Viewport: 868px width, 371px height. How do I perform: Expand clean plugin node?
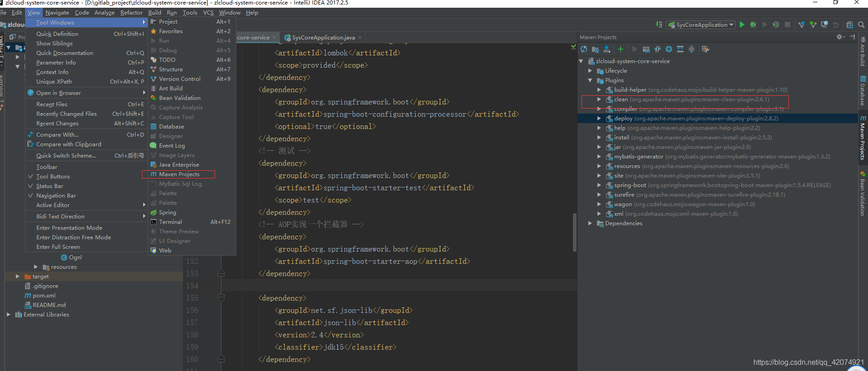(x=599, y=99)
